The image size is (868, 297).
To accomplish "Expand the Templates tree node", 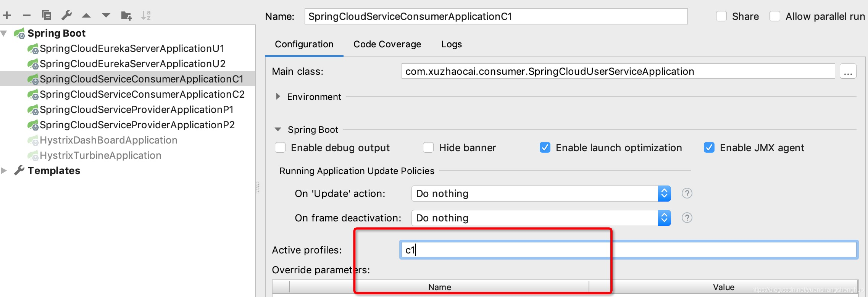I will pos(4,171).
